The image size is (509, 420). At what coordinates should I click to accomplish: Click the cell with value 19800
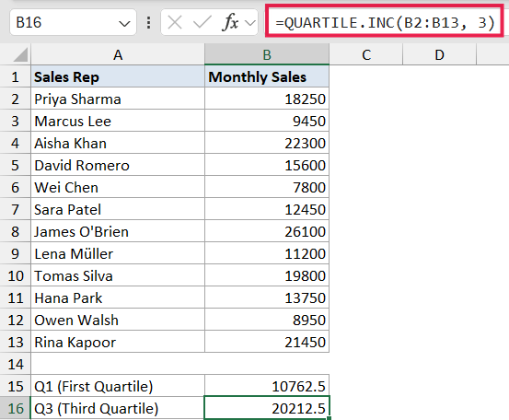tap(267, 275)
